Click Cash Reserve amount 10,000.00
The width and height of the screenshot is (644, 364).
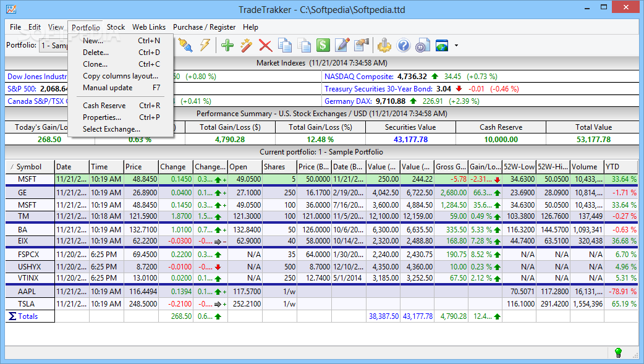pyautogui.click(x=501, y=139)
